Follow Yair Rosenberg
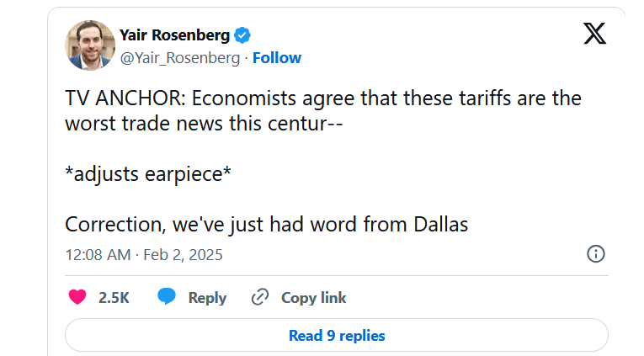Viewport: 644px width, 356px height. coord(277,57)
